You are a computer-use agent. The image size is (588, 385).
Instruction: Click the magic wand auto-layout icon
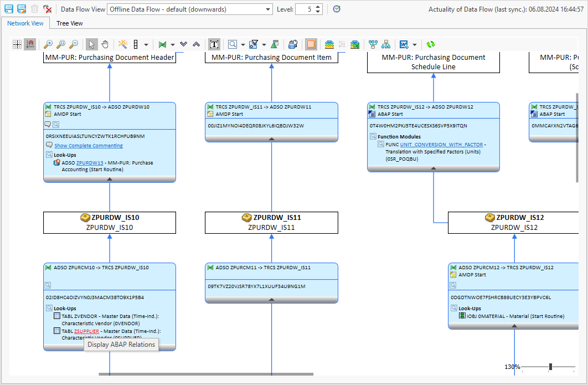click(123, 44)
